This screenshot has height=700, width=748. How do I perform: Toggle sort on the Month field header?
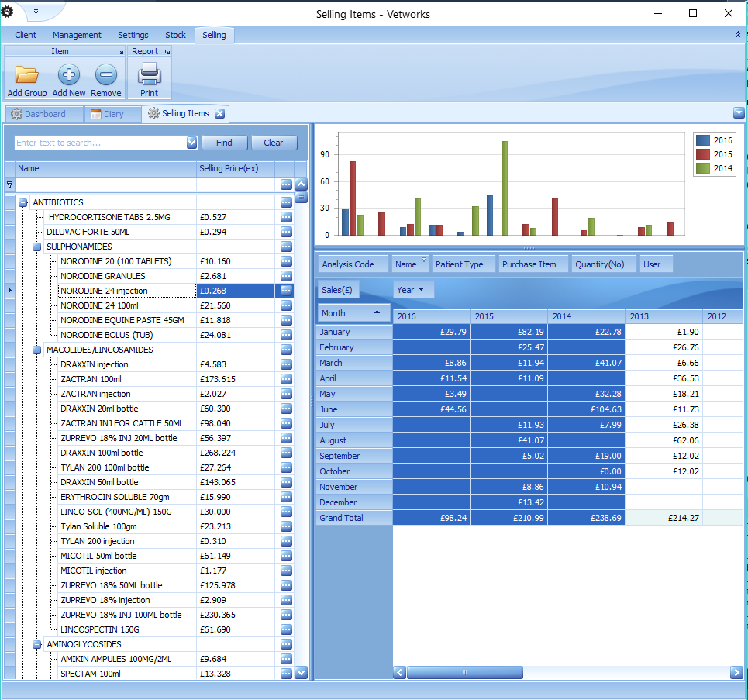point(354,313)
